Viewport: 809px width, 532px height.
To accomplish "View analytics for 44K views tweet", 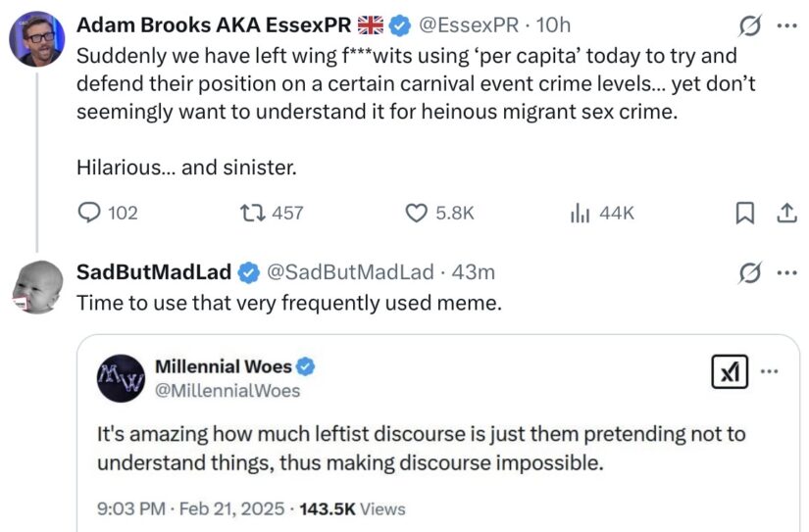I will [580, 213].
